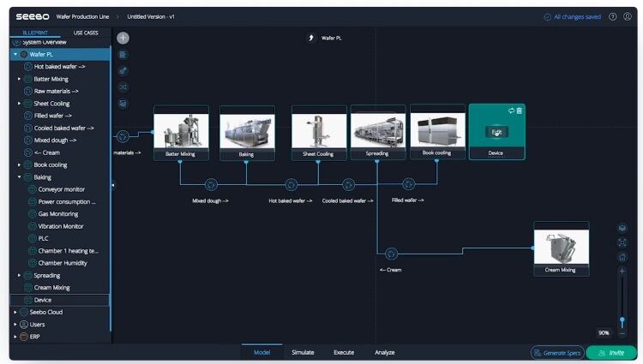Click the Generate Specs button
The image size is (643, 364).
click(557, 352)
